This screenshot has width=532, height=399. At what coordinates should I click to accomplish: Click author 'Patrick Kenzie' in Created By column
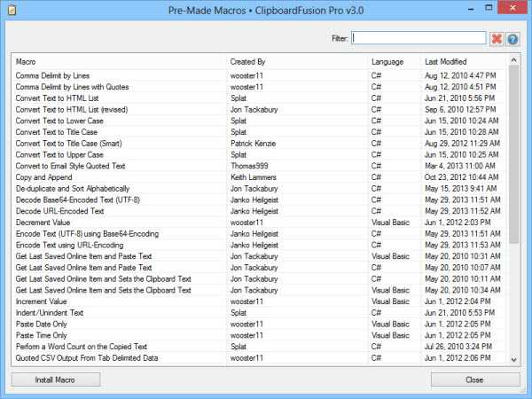coord(253,144)
